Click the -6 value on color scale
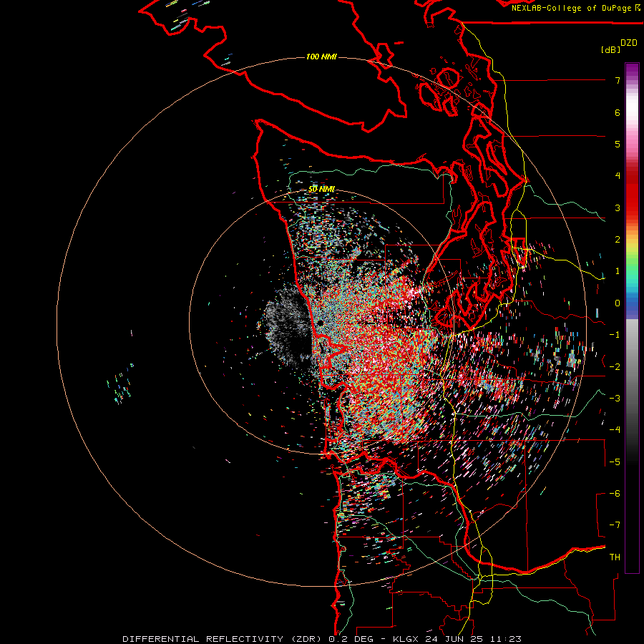 coord(615,494)
